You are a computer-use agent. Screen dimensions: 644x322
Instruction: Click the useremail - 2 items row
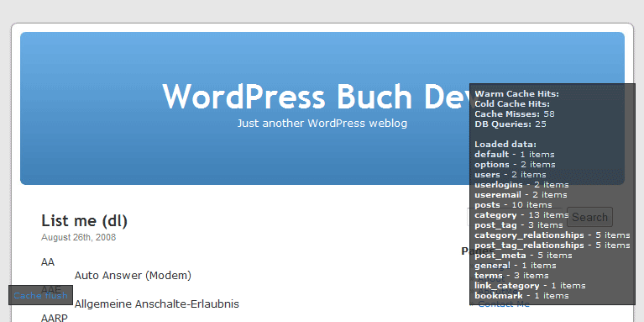tap(521, 195)
